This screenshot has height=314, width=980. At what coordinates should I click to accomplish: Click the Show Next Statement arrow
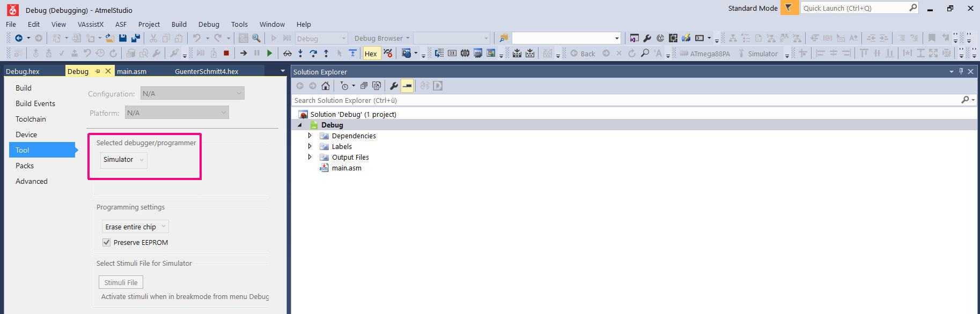(244, 53)
